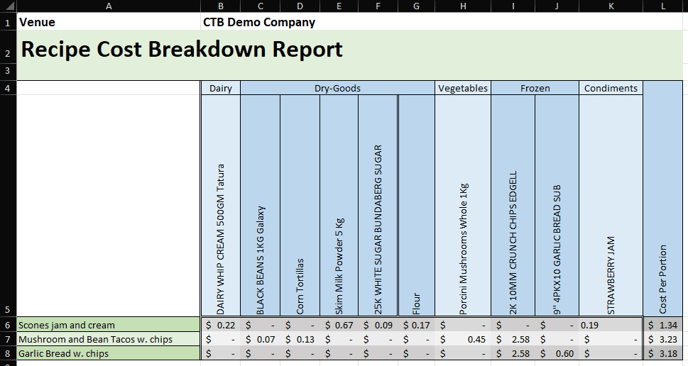
Task: Click the Dairy category header
Action: coord(221,88)
